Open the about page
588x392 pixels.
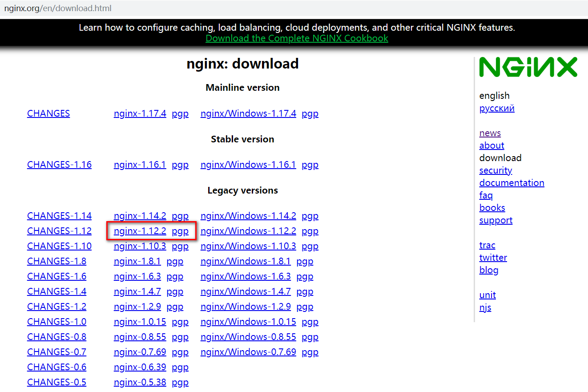pyautogui.click(x=492, y=145)
